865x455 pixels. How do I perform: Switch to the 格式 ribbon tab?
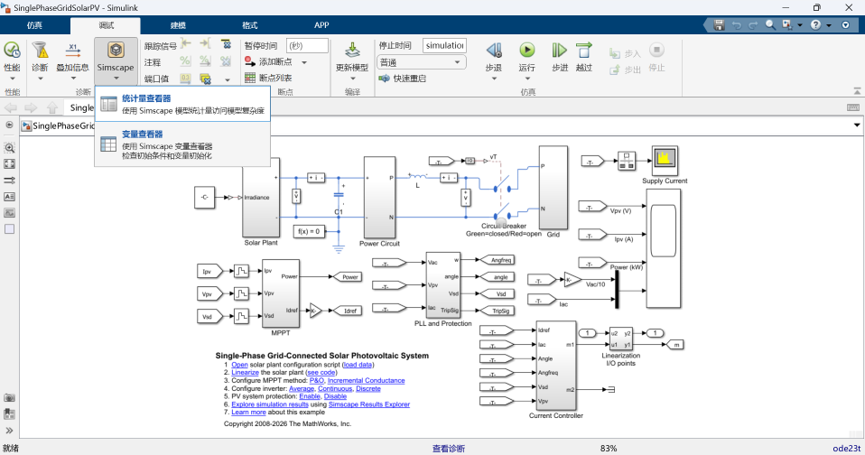249,25
